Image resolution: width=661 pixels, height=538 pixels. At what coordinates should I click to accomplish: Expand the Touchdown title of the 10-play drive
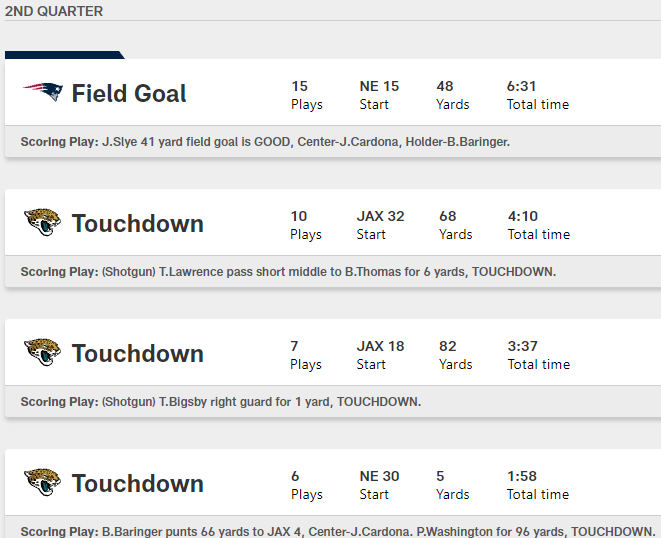(137, 224)
